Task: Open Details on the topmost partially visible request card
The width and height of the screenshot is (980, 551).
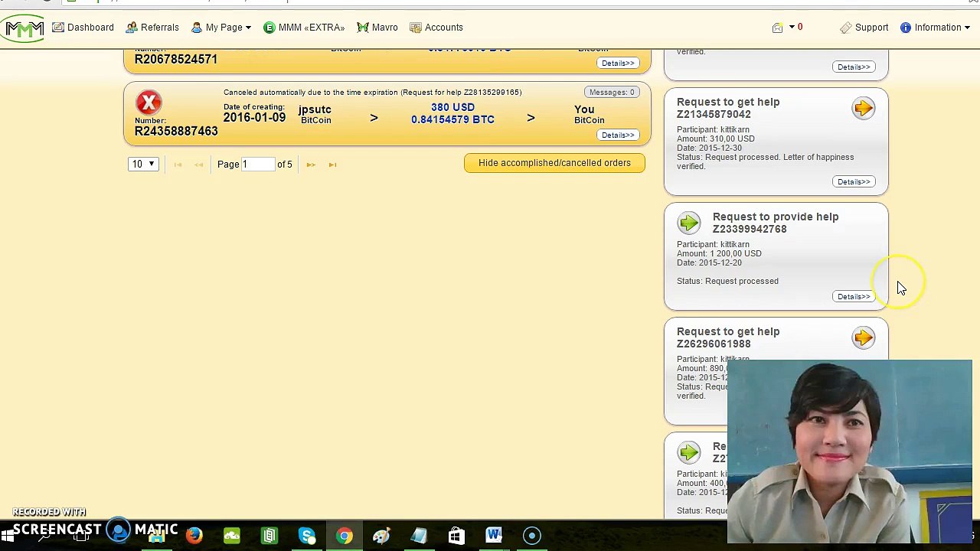Action: click(x=854, y=67)
